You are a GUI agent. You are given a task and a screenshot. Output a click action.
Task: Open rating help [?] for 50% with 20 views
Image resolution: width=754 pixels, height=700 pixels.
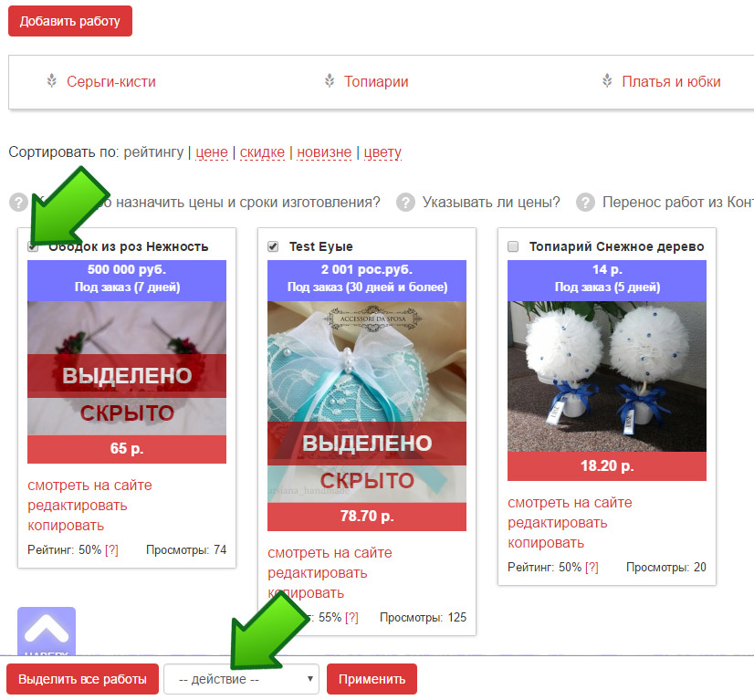pos(592,568)
